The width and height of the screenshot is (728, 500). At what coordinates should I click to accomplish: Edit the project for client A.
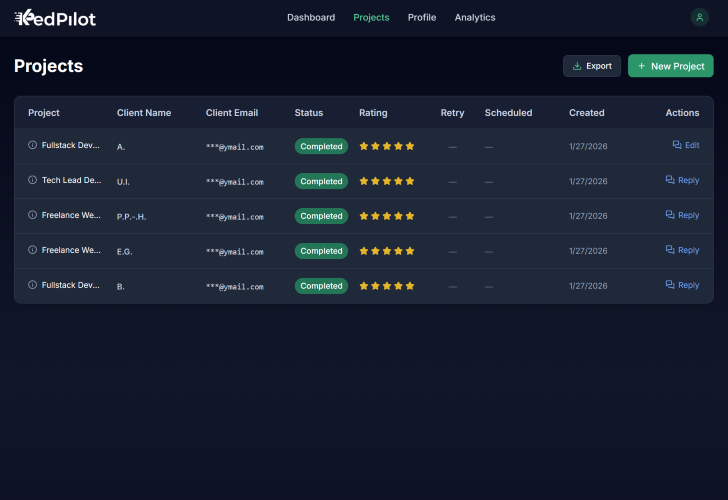click(x=686, y=145)
